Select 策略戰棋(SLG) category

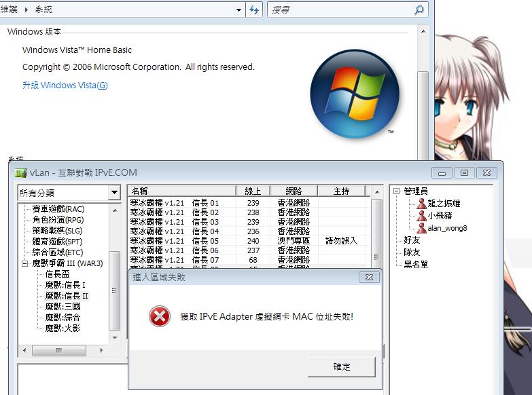57,231
